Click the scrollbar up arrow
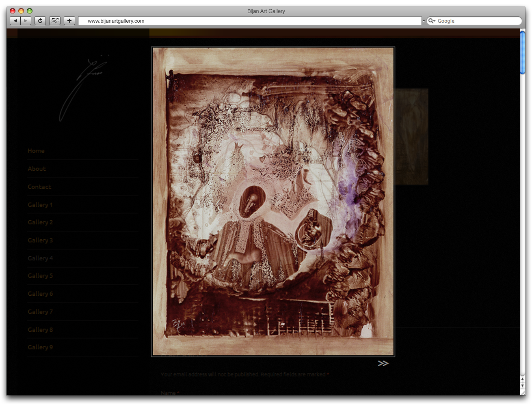The width and height of the screenshot is (532, 404). click(x=523, y=379)
